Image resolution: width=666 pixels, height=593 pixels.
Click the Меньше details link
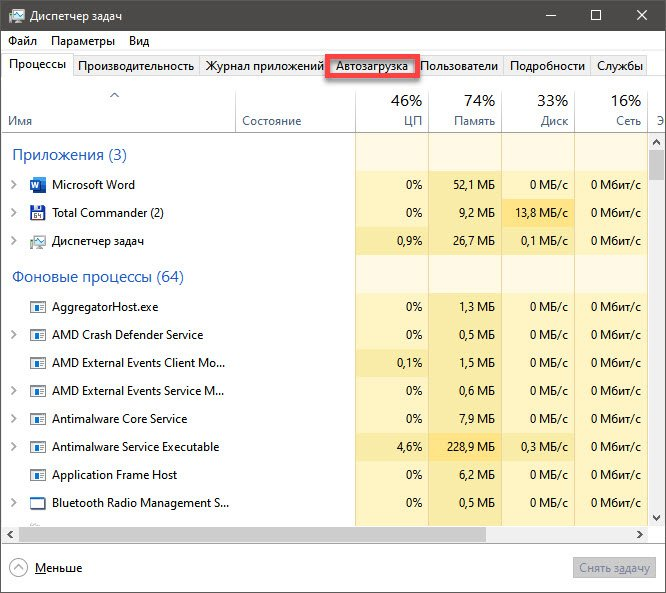(x=59, y=568)
